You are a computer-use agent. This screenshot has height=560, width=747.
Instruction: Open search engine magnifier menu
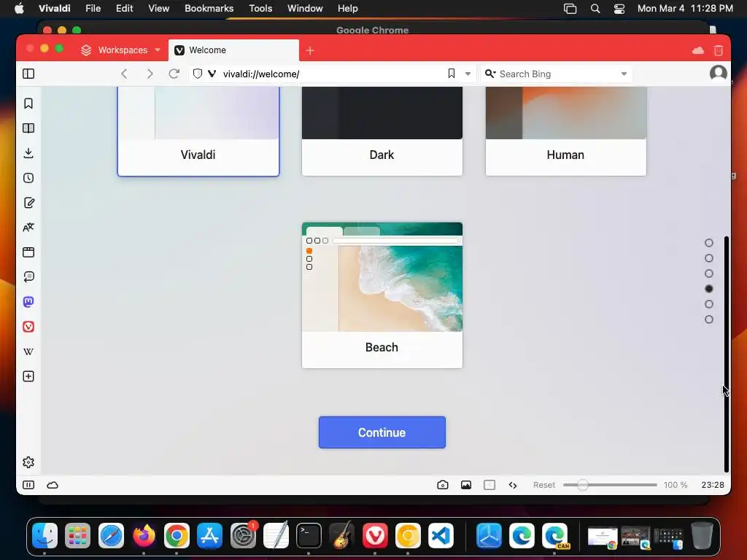pyautogui.click(x=489, y=74)
